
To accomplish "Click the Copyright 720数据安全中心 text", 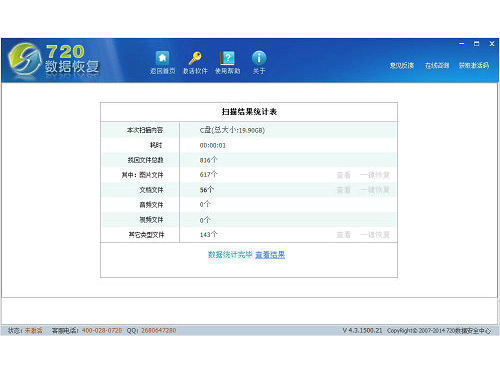I will coord(439,331).
